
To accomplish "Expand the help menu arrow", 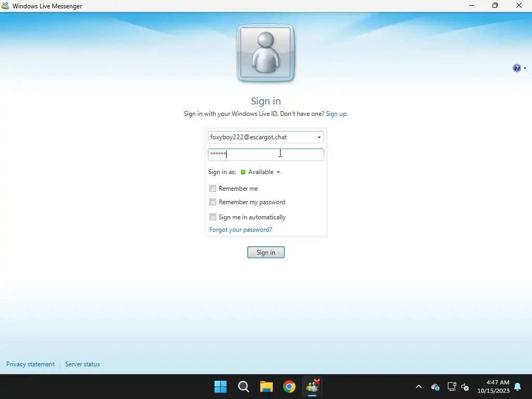I will [525, 68].
